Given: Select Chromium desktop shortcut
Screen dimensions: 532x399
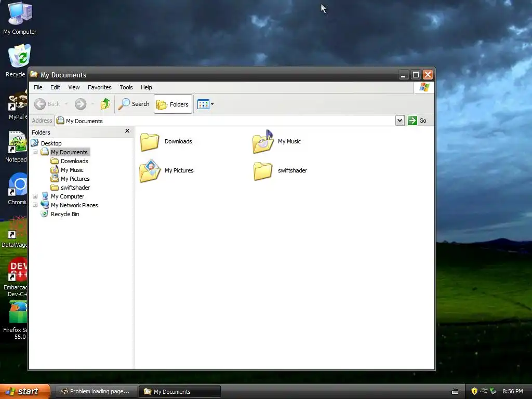Looking at the screenshot, I should pyautogui.click(x=17, y=189).
